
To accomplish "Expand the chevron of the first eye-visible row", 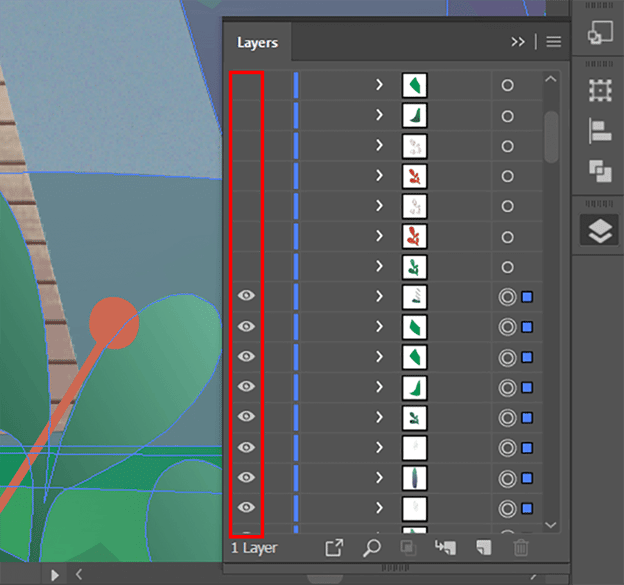I will tap(379, 296).
